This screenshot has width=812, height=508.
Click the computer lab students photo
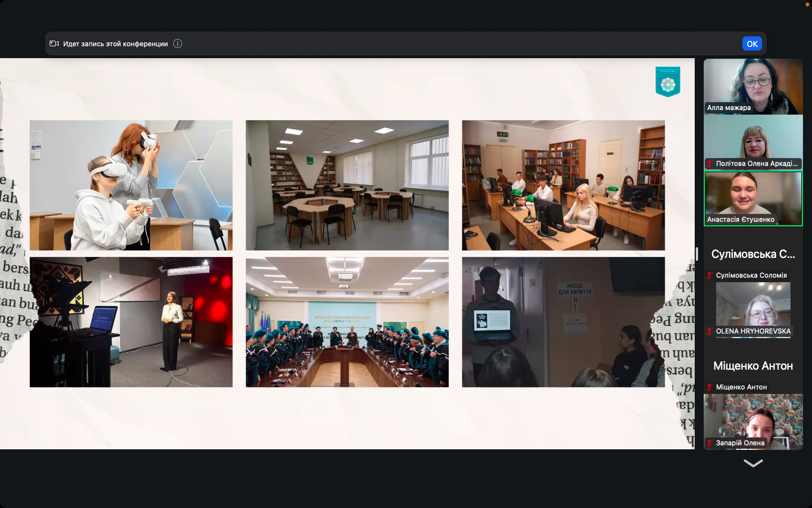(563, 185)
